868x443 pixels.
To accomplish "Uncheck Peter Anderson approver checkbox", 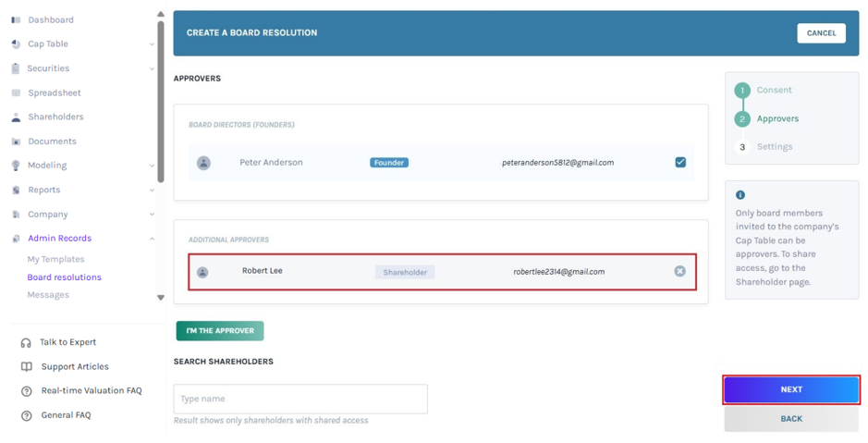I will [680, 162].
